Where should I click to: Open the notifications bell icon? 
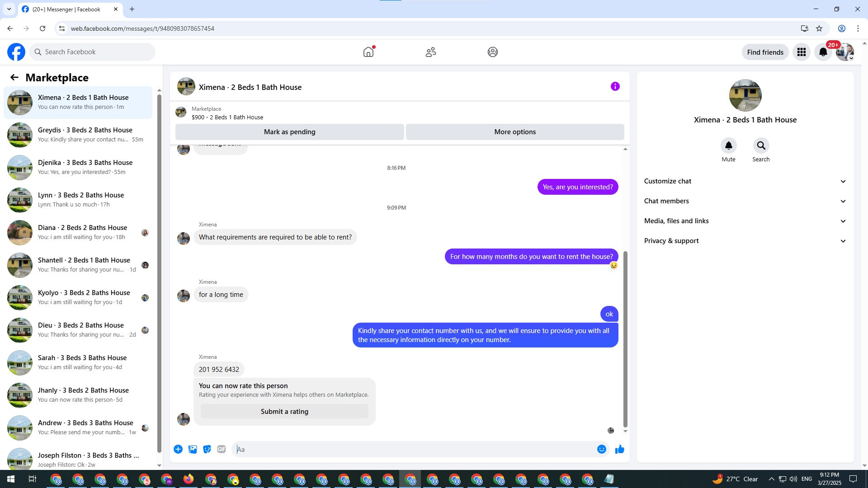tap(823, 52)
